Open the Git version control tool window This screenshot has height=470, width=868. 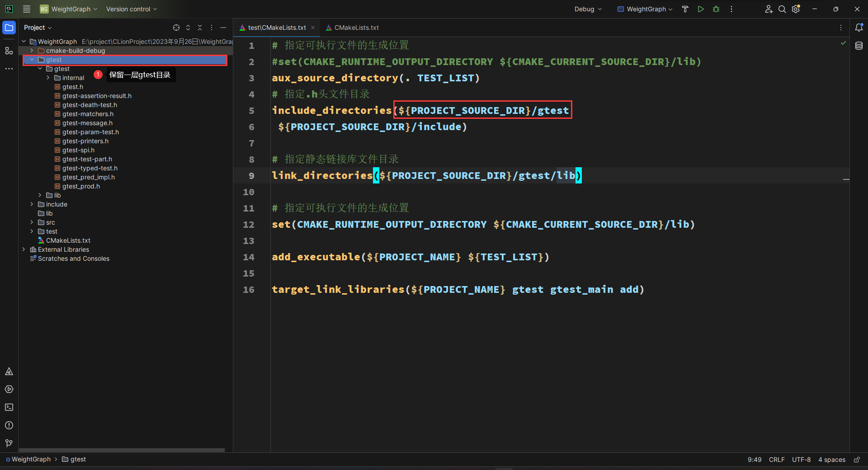(9, 443)
